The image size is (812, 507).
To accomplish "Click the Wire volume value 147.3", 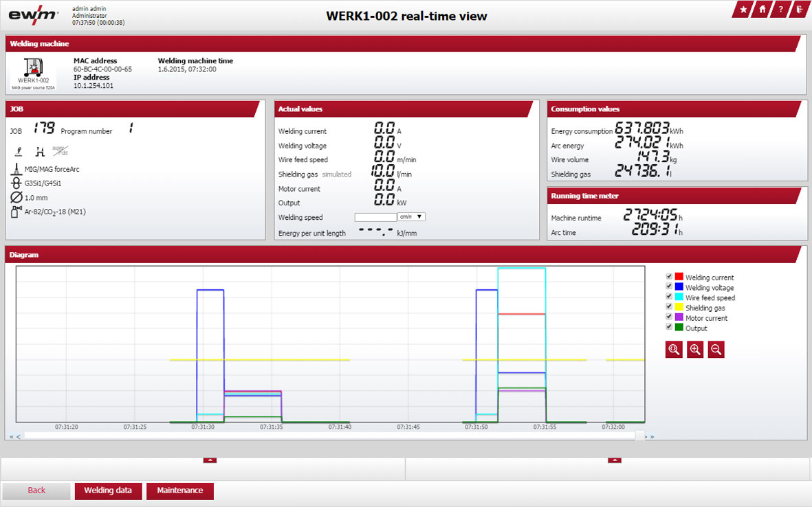I will pyautogui.click(x=653, y=156).
